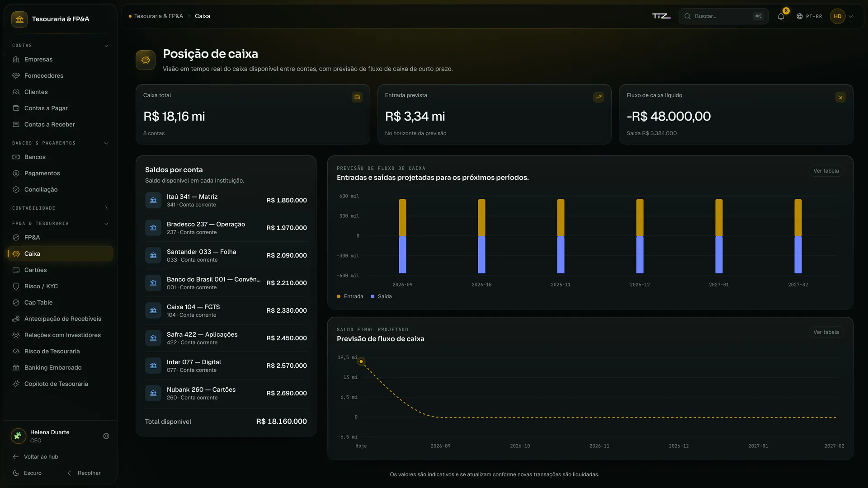The width and height of the screenshot is (868, 488).
Task: Click the Itaú 341 bank icon
Action: 153,200
